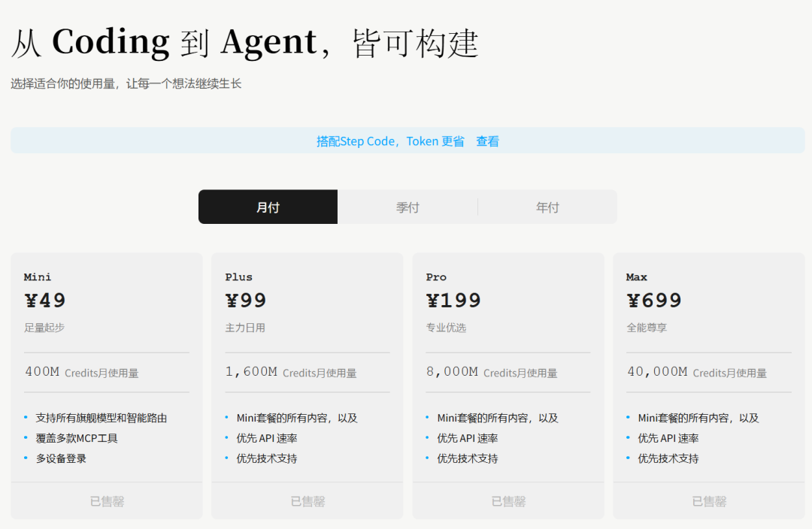Click 已售罄 button on Mini plan

tap(107, 501)
